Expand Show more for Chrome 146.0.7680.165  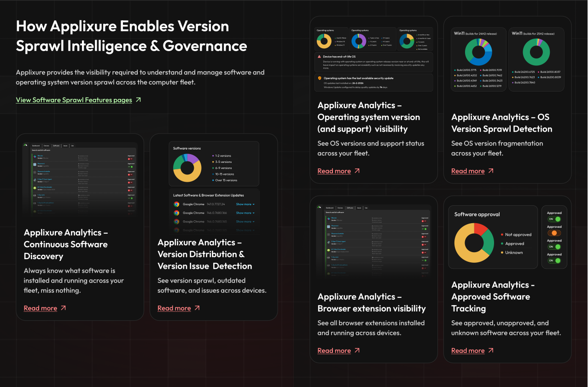click(x=245, y=222)
